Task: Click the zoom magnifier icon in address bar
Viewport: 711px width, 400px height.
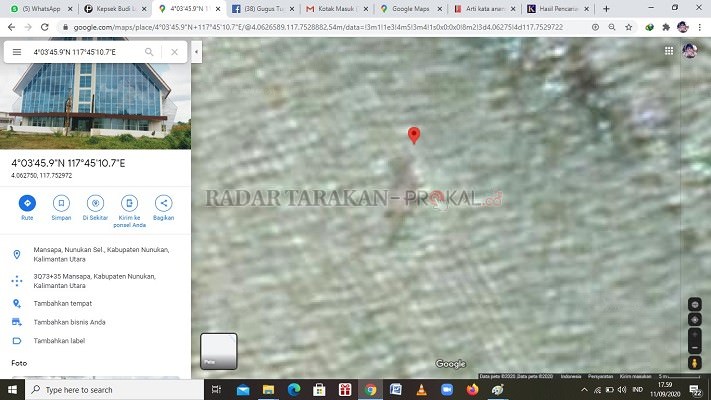Action: pos(612,27)
